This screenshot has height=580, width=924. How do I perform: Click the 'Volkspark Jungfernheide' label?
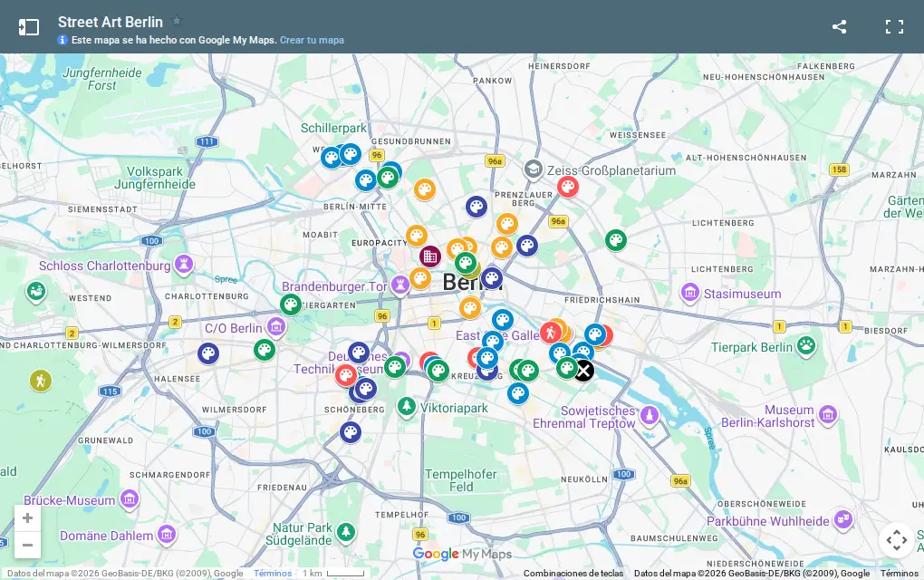point(154,178)
